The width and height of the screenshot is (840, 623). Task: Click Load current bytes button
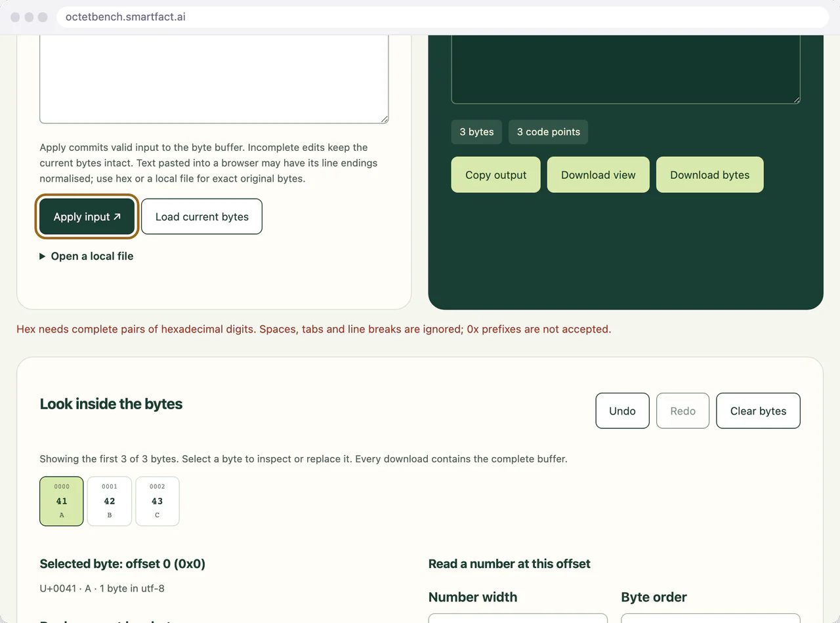pos(202,216)
